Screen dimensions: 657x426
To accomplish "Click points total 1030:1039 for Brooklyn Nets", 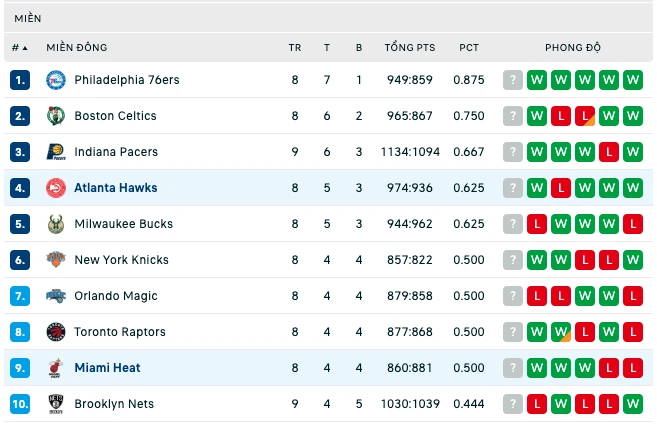I will (410, 404).
